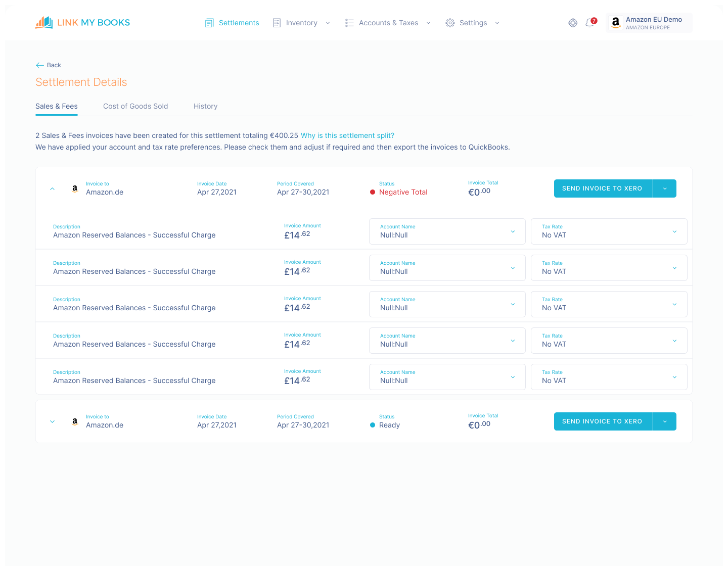
Task: Click the 'Ready' status text
Action: (x=389, y=425)
